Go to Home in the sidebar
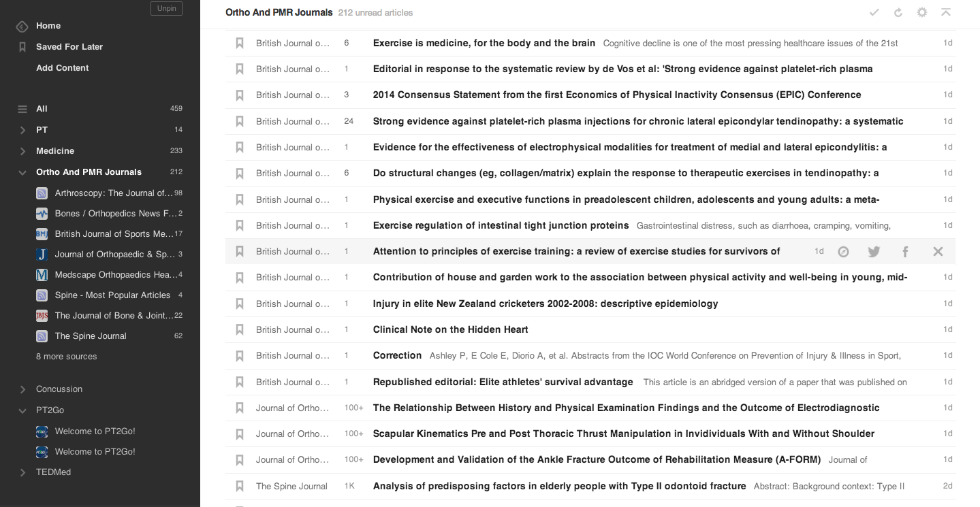The height and width of the screenshot is (507, 980). point(48,26)
